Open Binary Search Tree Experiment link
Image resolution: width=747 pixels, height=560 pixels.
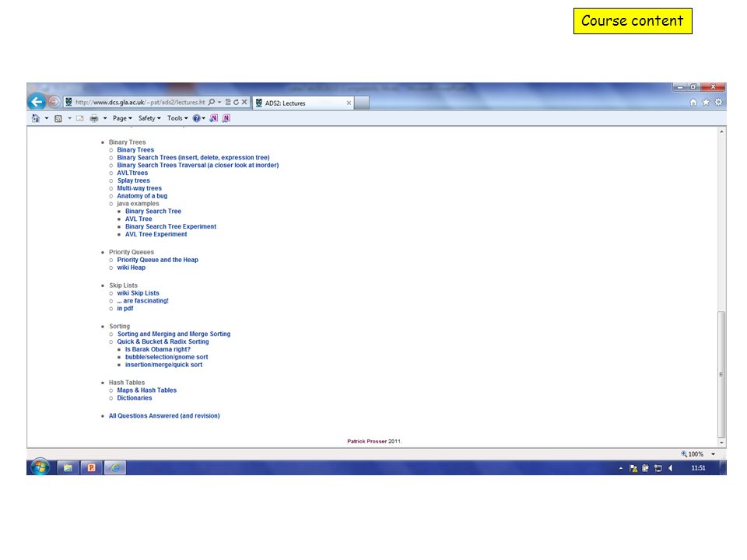pyautogui.click(x=170, y=226)
